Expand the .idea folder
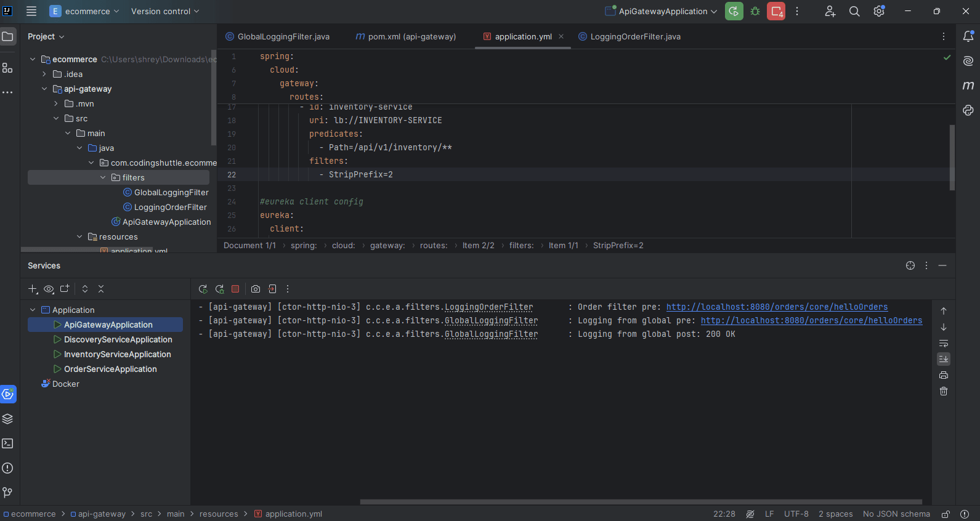Image resolution: width=980 pixels, height=521 pixels. point(44,74)
